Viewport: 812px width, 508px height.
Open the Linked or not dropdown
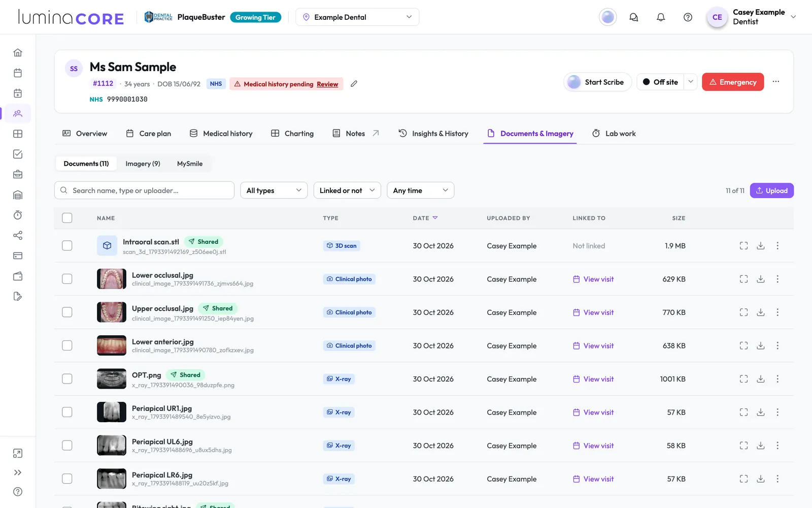(x=347, y=190)
